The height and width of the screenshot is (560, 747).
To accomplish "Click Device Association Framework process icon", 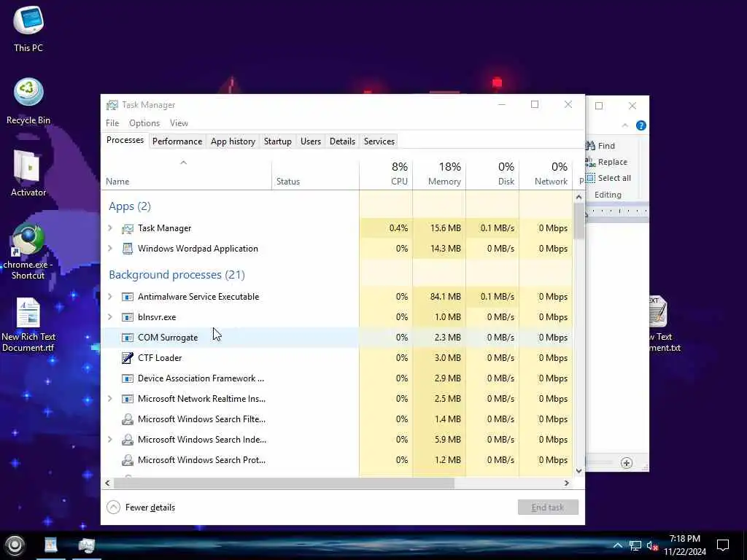I will click(x=127, y=378).
